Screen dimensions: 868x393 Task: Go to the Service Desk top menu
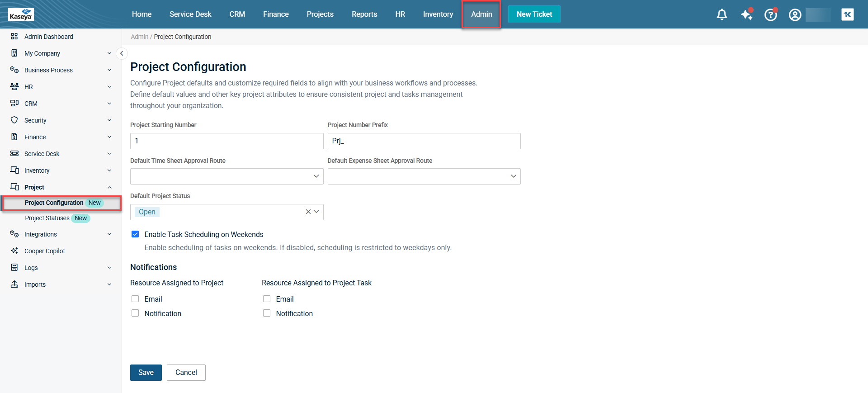point(190,14)
